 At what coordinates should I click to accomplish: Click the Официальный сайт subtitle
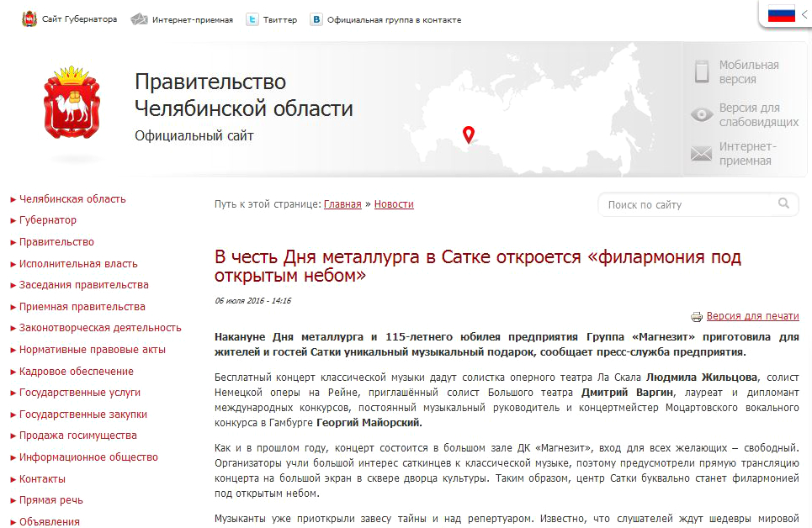click(x=194, y=135)
